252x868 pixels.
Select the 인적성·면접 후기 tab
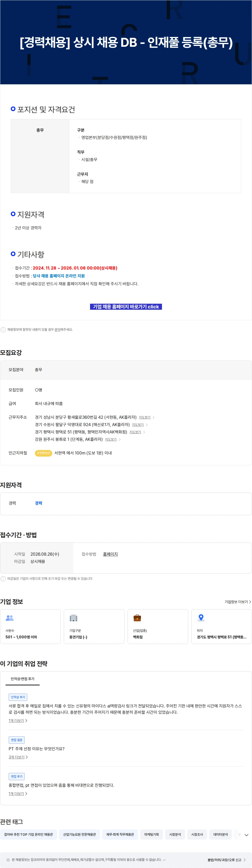pos(23,679)
